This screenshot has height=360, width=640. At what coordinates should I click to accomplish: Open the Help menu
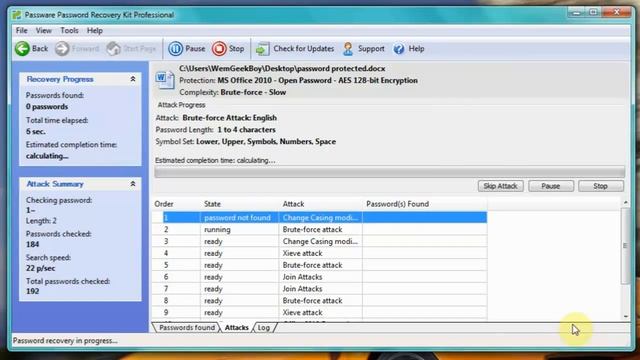95,31
